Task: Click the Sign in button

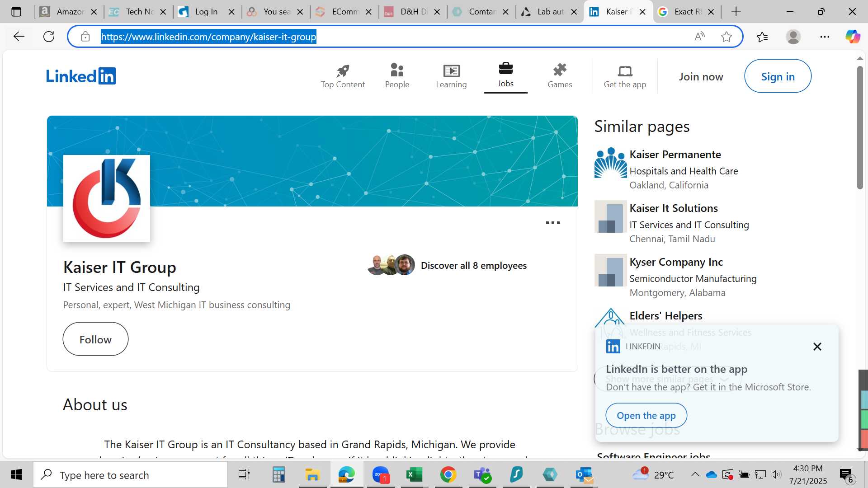Action: 778,76
